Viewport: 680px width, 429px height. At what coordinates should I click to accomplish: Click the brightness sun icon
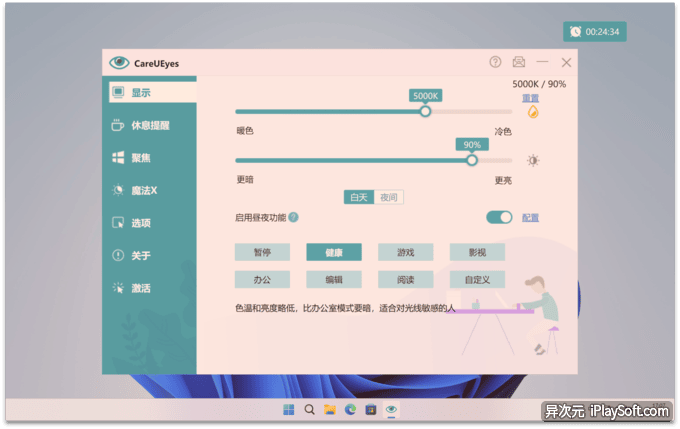coord(533,160)
